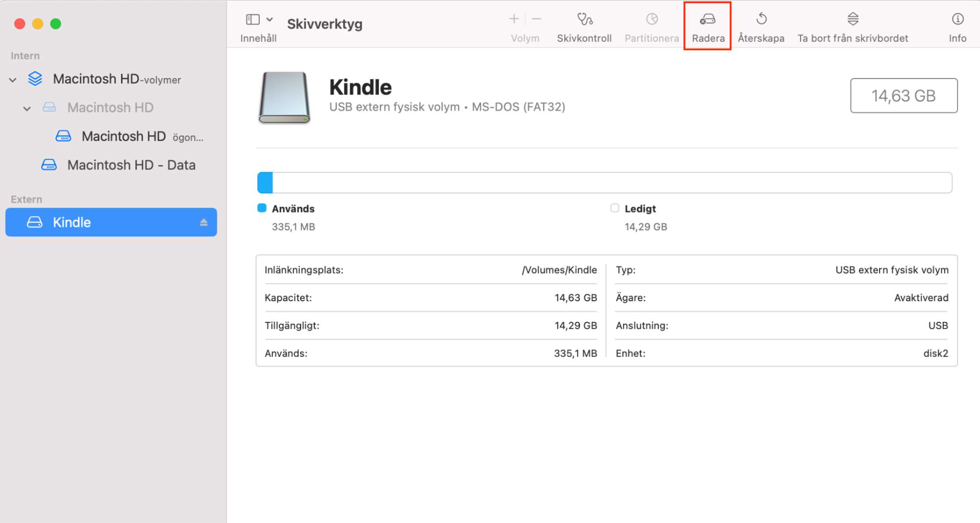Click the Används 335,1 MB table value

click(576, 353)
